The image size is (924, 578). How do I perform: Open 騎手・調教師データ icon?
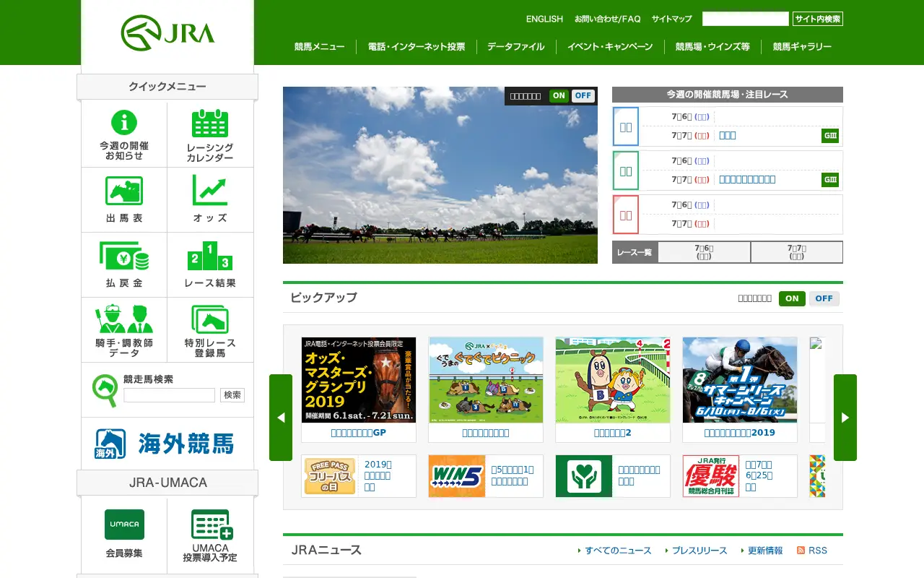pyautogui.click(x=124, y=329)
